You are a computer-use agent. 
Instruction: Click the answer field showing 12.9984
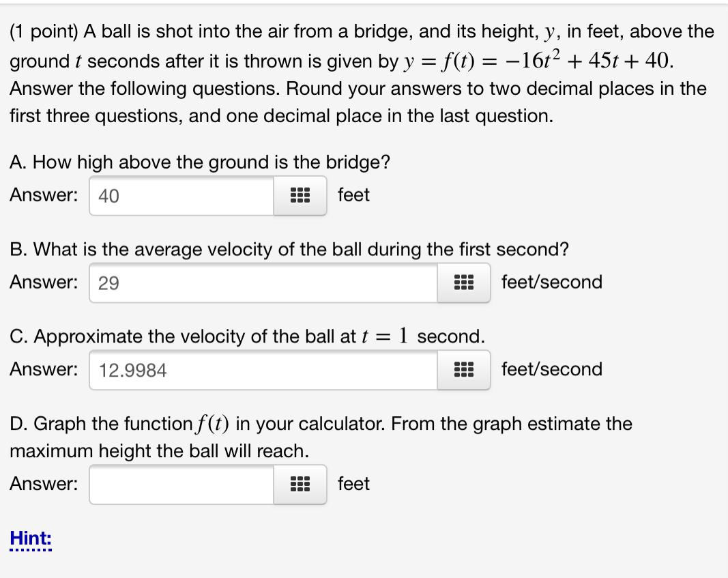(263, 371)
